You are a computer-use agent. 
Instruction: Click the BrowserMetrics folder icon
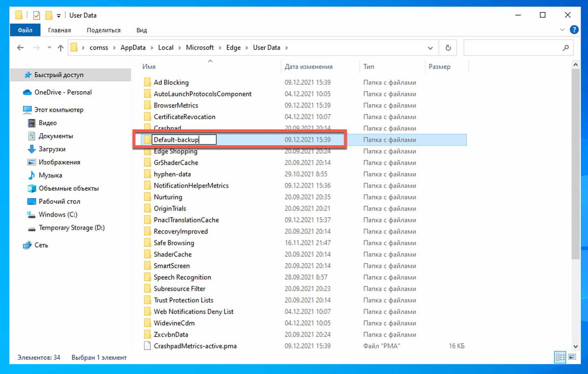point(147,105)
